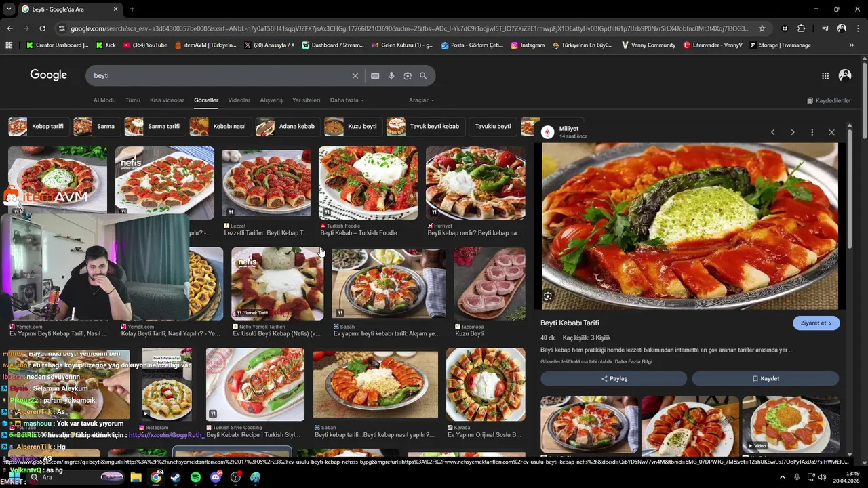Select the Kuzu beyti filter chip
The image size is (868, 488).
coord(352,127)
